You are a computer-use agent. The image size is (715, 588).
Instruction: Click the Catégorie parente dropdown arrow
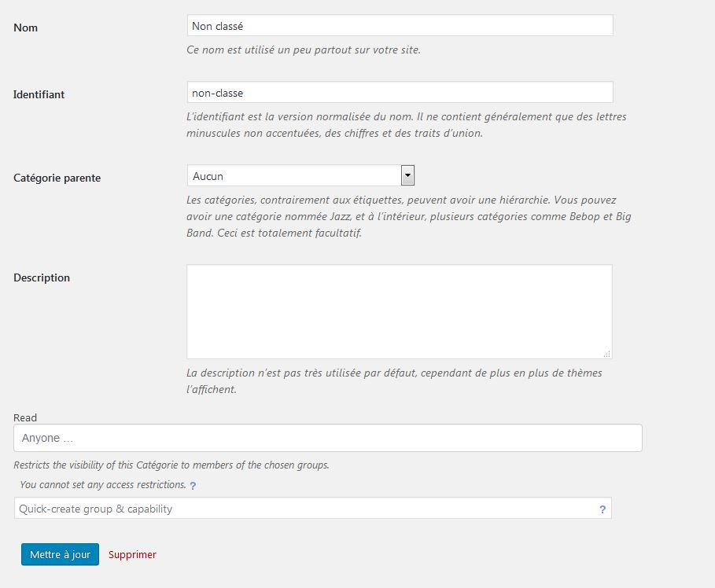[407, 175]
